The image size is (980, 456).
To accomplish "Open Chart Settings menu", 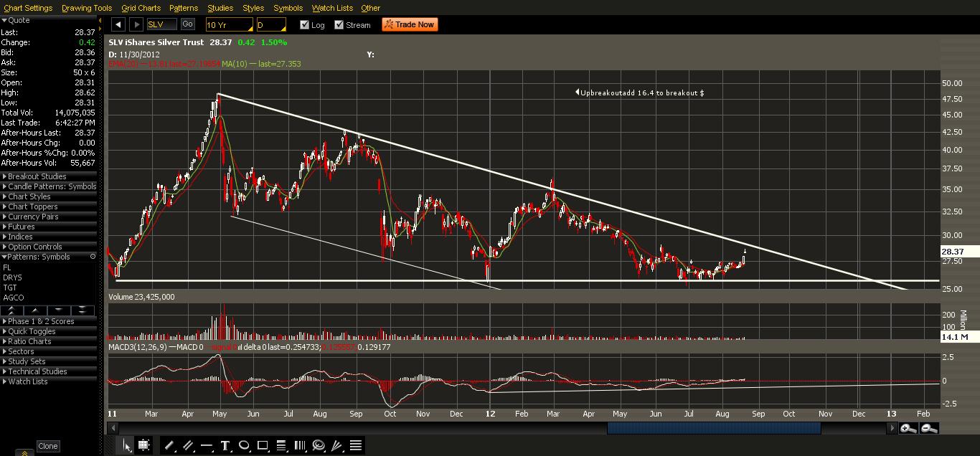I will click(28, 8).
